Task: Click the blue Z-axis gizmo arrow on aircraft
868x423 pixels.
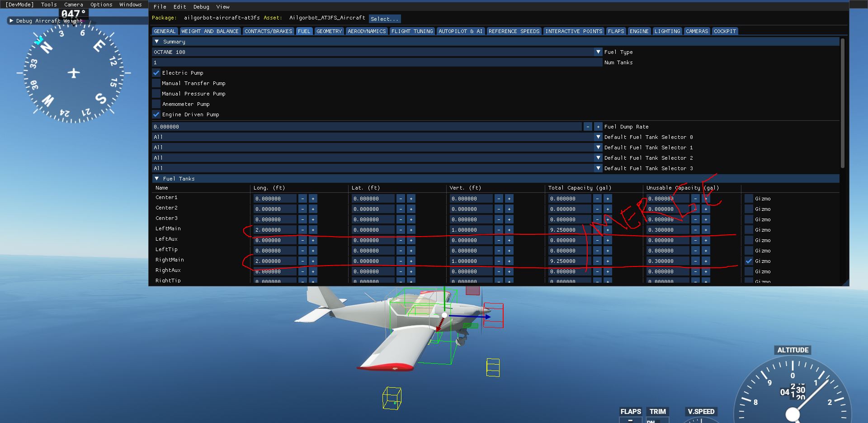Action: [x=470, y=317]
